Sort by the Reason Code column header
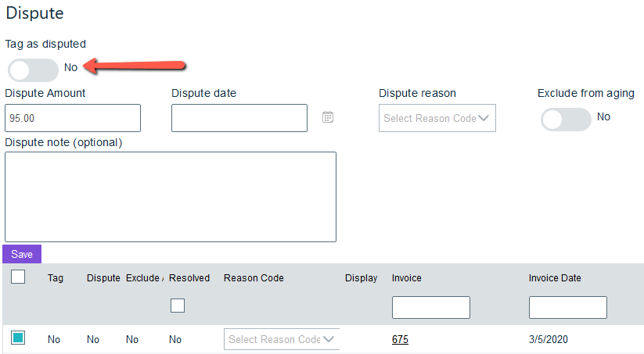Viewport: 644px width, 354px height. [254, 278]
